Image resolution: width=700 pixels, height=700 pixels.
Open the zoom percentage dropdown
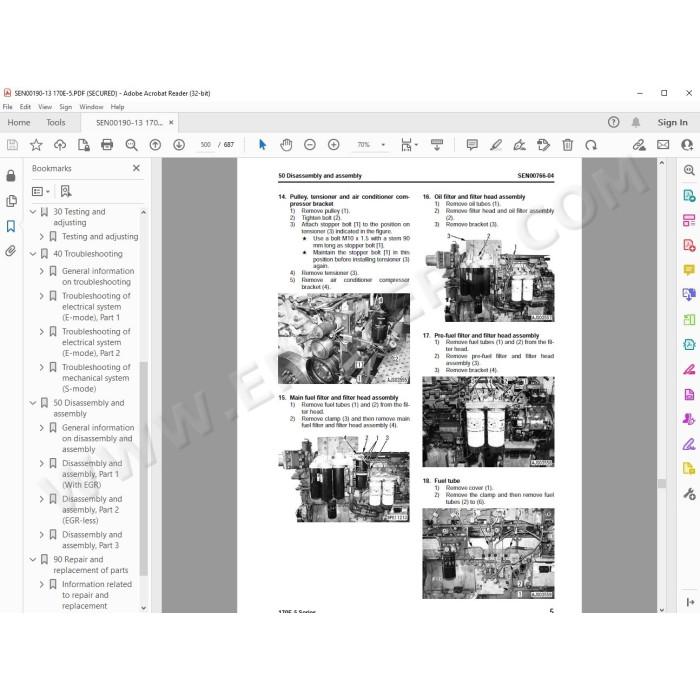pos(383,145)
